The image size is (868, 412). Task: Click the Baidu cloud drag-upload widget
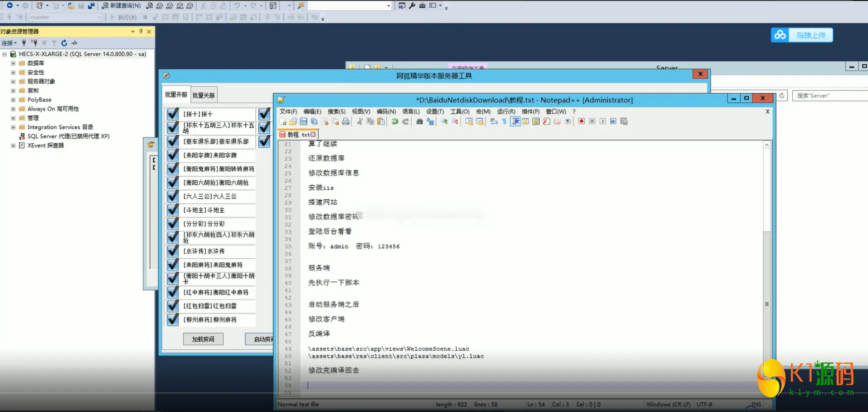click(802, 35)
